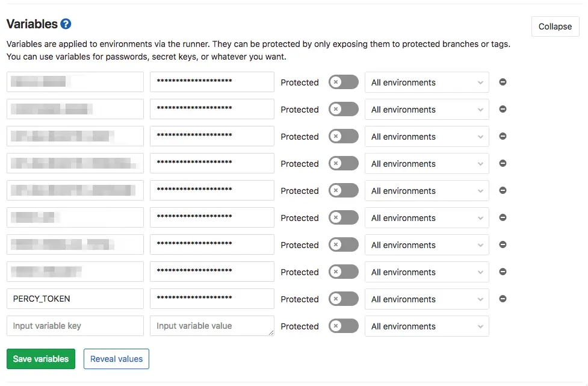The width and height of the screenshot is (588, 386).
Task: Remove the fourth variable row
Action: 503,163
